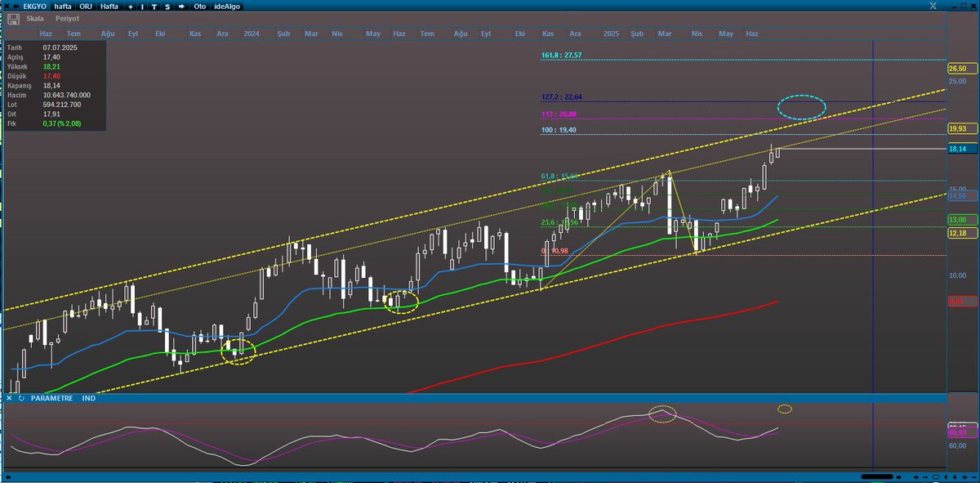Open IND in indicator panel
The height and width of the screenshot is (483, 980).
click(x=89, y=398)
